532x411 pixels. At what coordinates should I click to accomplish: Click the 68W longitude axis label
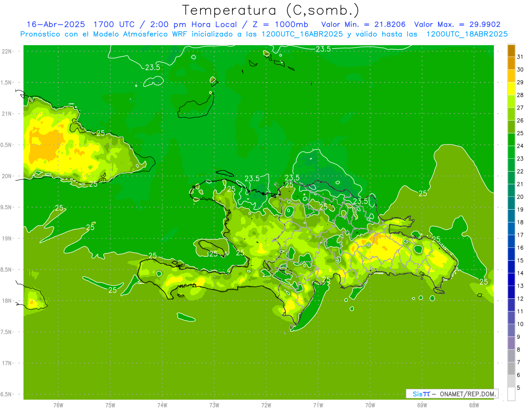click(x=474, y=405)
